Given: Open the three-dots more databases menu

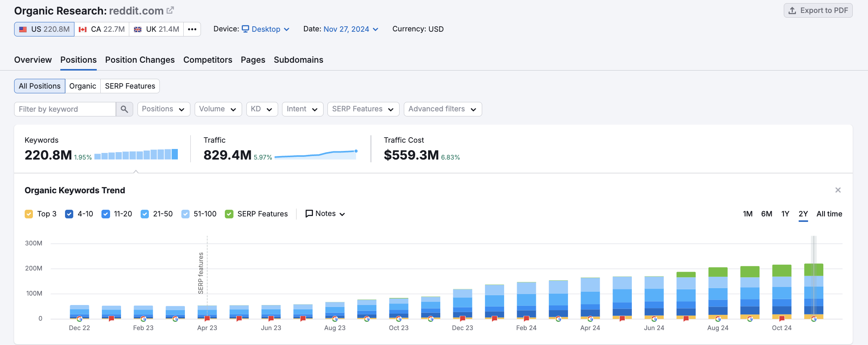Looking at the screenshot, I should click(192, 29).
